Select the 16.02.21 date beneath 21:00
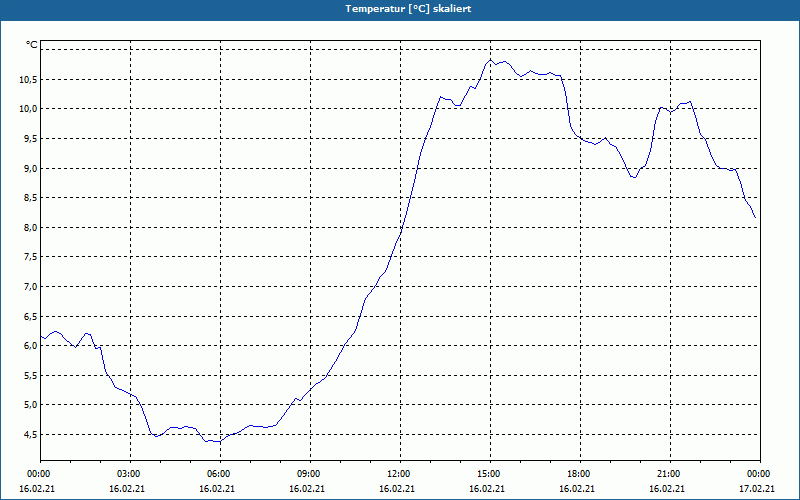Image resolution: width=800 pixels, height=500 pixels. (x=667, y=488)
